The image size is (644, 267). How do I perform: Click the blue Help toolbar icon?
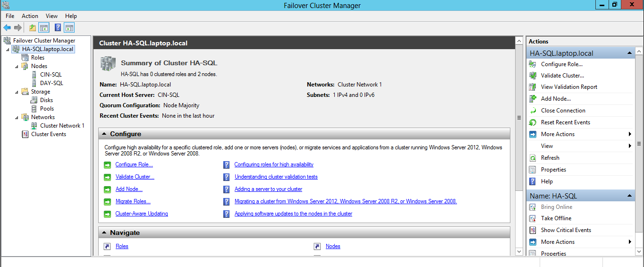[58, 27]
